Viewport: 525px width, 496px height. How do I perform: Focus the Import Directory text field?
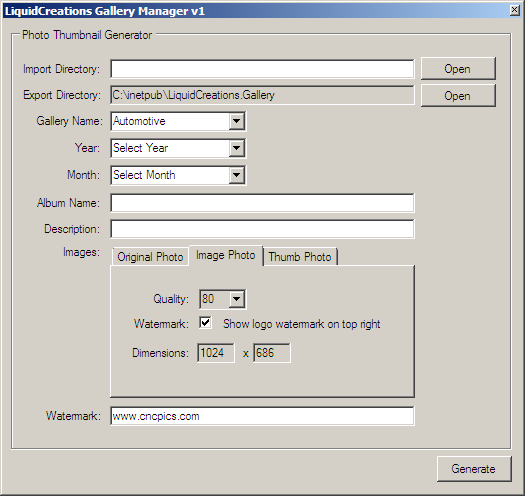(x=262, y=69)
